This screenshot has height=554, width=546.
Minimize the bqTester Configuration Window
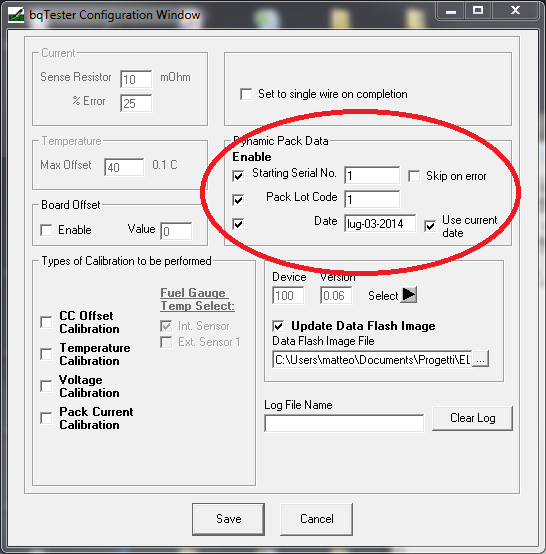coord(451,12)
